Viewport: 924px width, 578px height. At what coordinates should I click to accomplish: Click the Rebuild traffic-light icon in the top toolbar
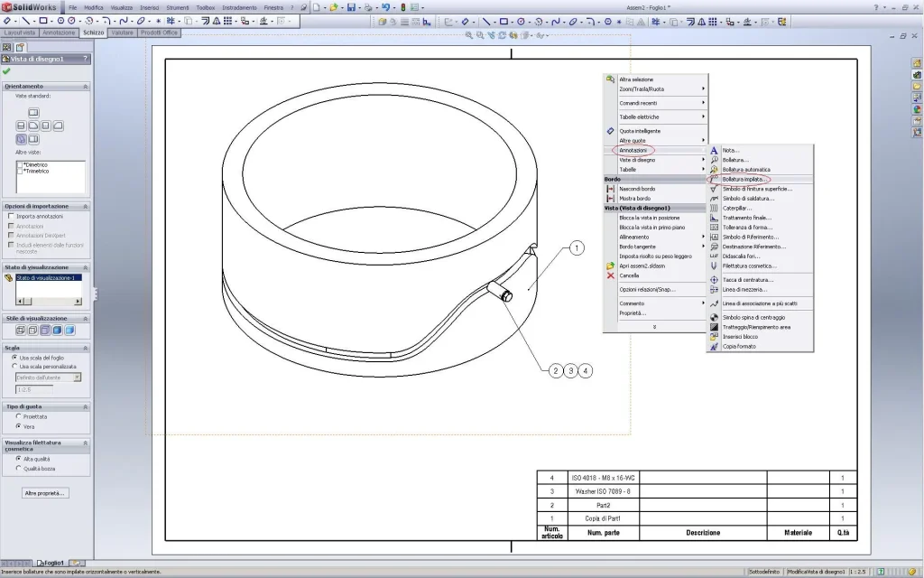(403, 7)
